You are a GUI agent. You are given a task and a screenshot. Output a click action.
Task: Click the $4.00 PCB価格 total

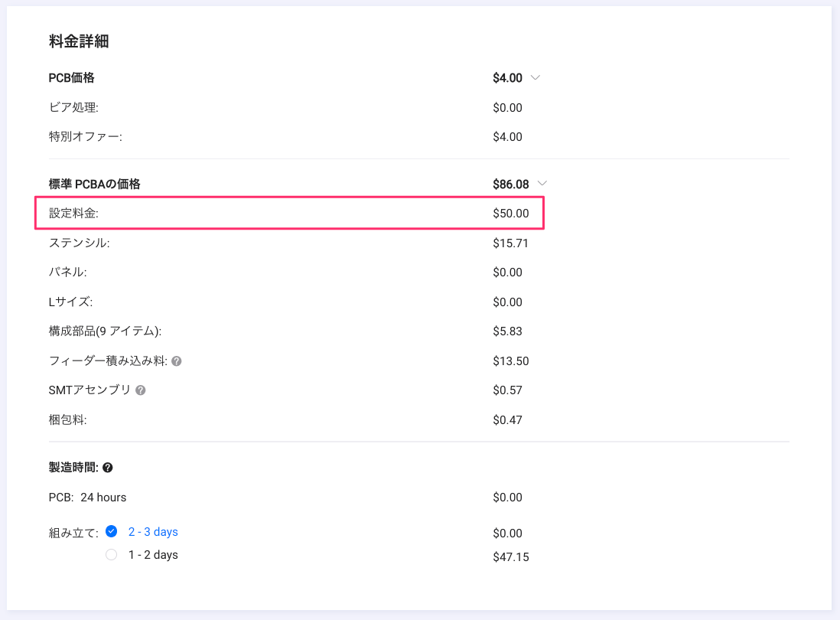[508, 78]
